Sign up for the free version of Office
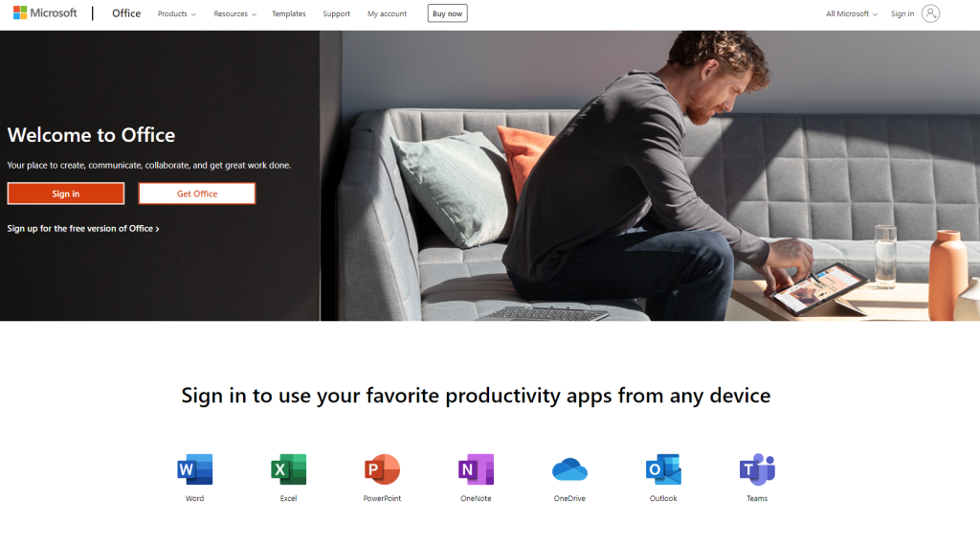The width and height of the screenshot is (980, 545). [83, 228]
